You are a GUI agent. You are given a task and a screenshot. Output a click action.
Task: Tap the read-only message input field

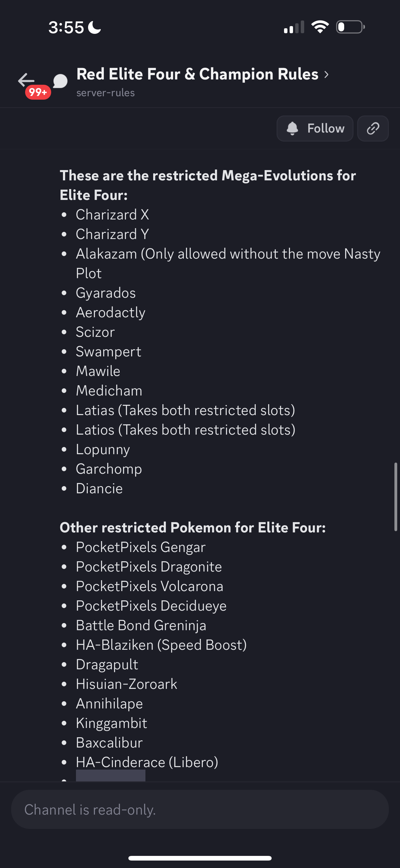coord(200,809)
